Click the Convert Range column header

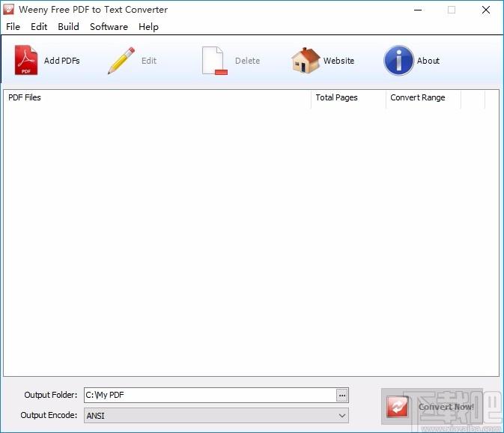coord(423,97)
